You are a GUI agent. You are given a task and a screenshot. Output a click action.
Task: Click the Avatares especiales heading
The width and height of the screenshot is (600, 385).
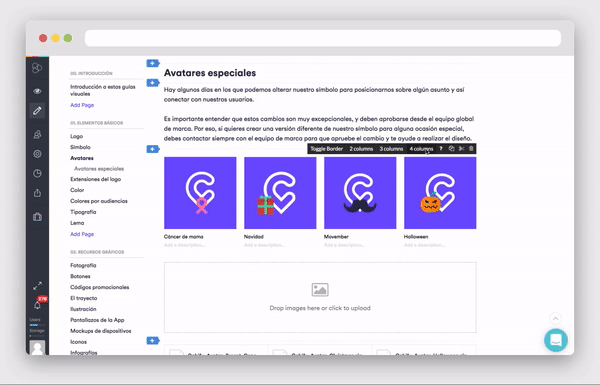[x=210, y=73]
